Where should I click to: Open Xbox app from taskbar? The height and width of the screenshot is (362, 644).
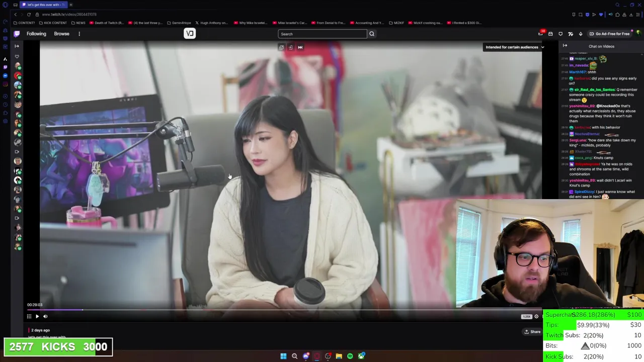coord(361,356)
